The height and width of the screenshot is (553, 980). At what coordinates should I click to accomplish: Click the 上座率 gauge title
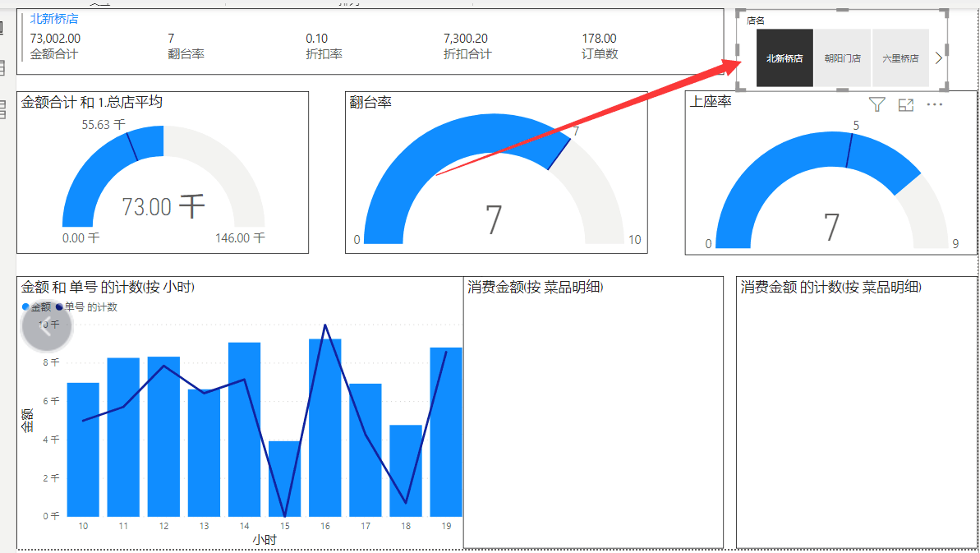[711, 101]
